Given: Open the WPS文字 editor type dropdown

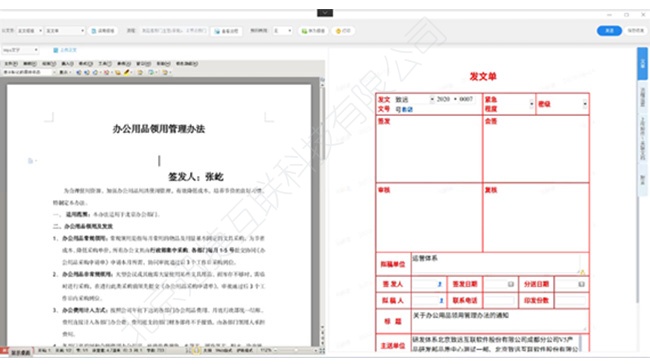Looking at the screenshot, I should 20,50.
